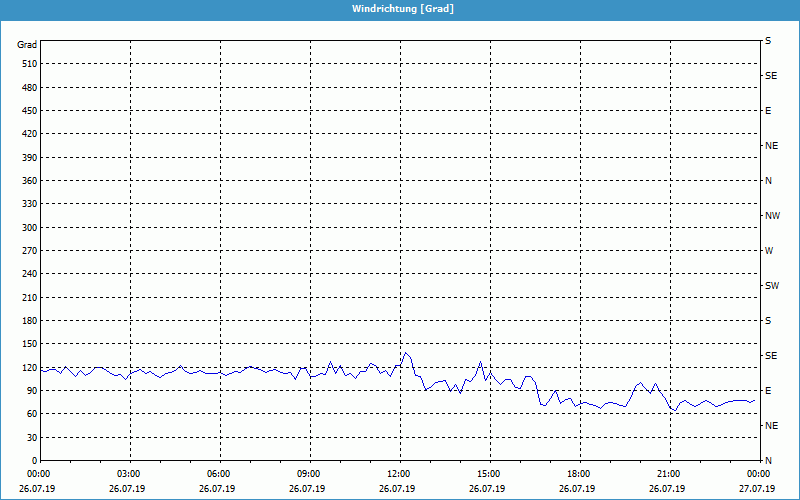Select the 18:00 time axis label
This screenshot has height=500, width=800.
(x=579, y=474)
